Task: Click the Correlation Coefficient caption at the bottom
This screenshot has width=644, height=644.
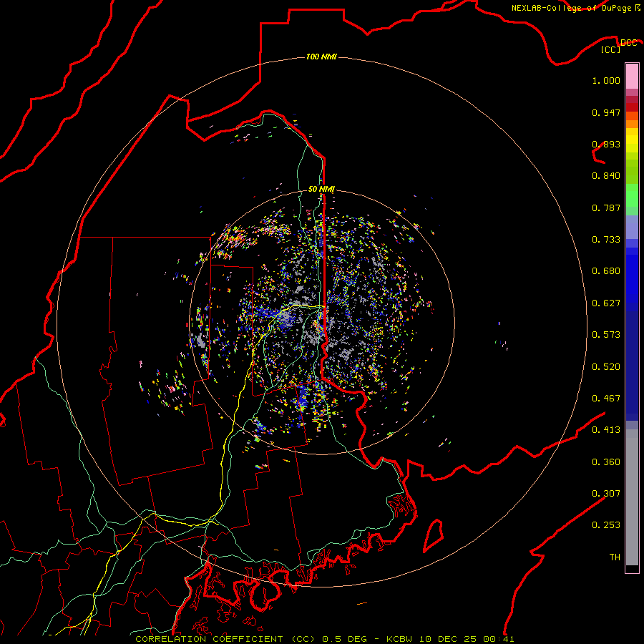Action: click(x=324, y=639)
